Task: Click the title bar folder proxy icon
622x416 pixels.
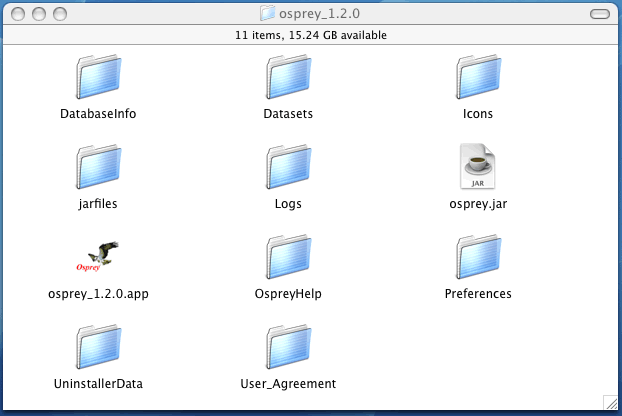Action: (x=267, y=13)
